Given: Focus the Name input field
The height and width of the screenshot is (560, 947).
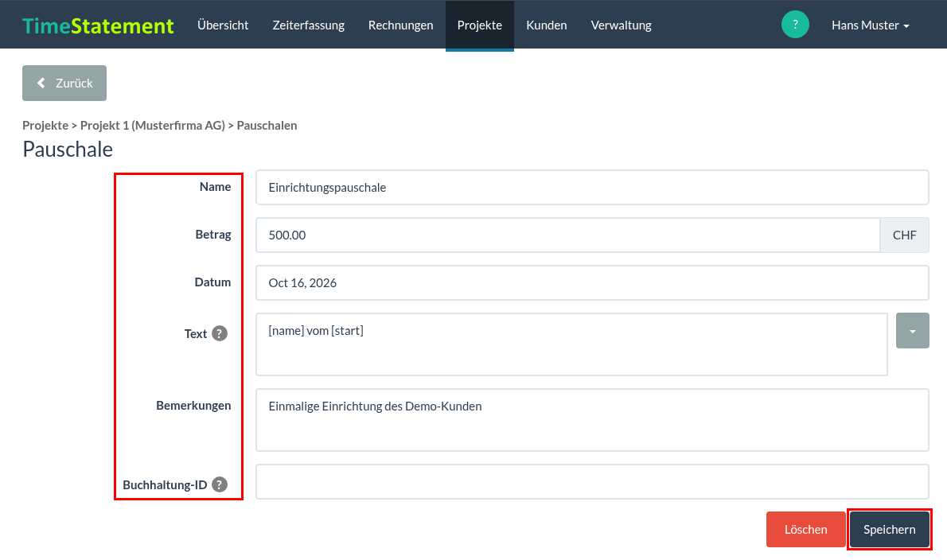Looking at the screenshot, I should pos(592,187).
